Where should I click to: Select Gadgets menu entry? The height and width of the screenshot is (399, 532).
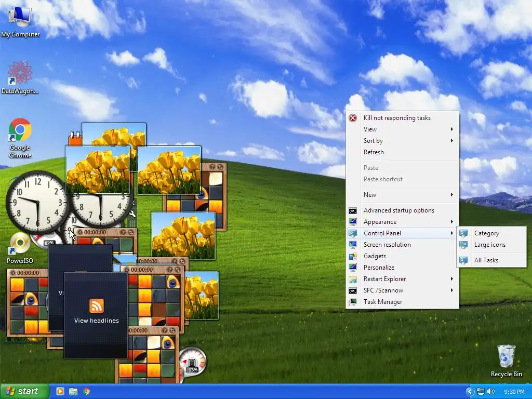[x=403, y=256]
